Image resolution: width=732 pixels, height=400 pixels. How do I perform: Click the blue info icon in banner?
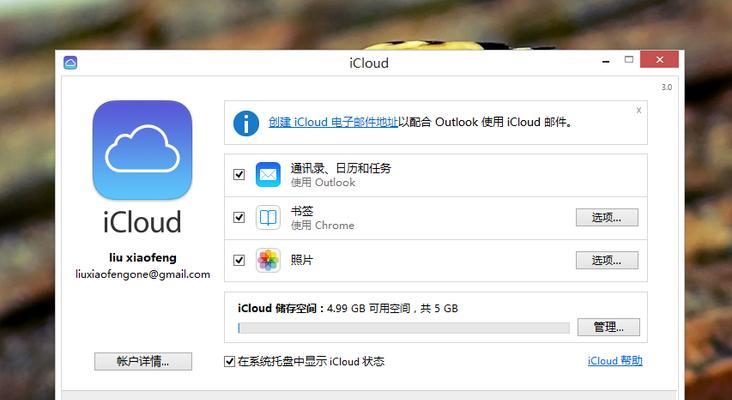click(x=246, y=123)
